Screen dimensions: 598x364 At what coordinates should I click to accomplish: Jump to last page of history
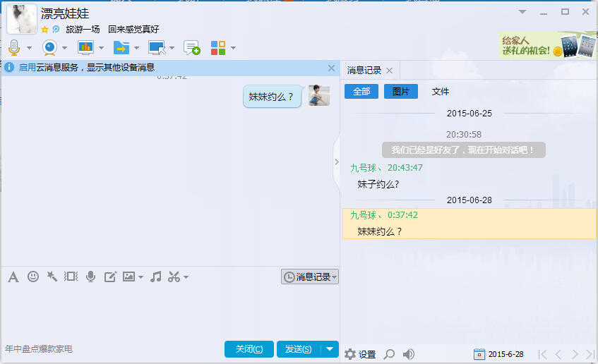click(x=590, y=355)
